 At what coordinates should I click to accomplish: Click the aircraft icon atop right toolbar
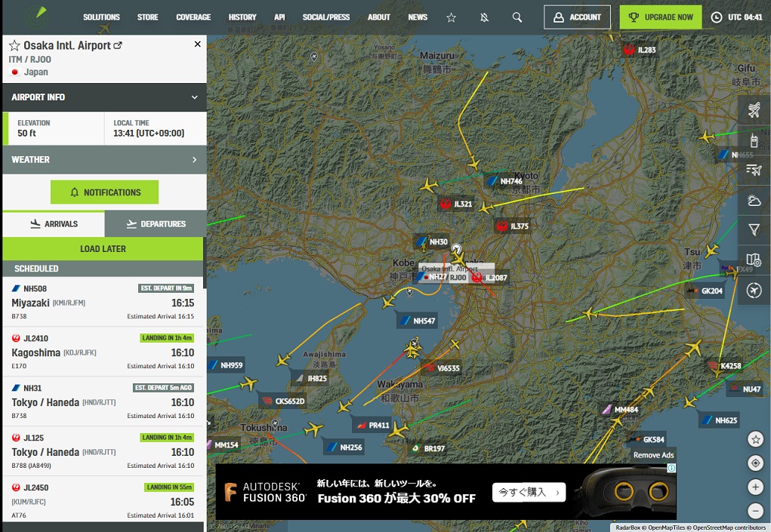[x=754, y=110]
